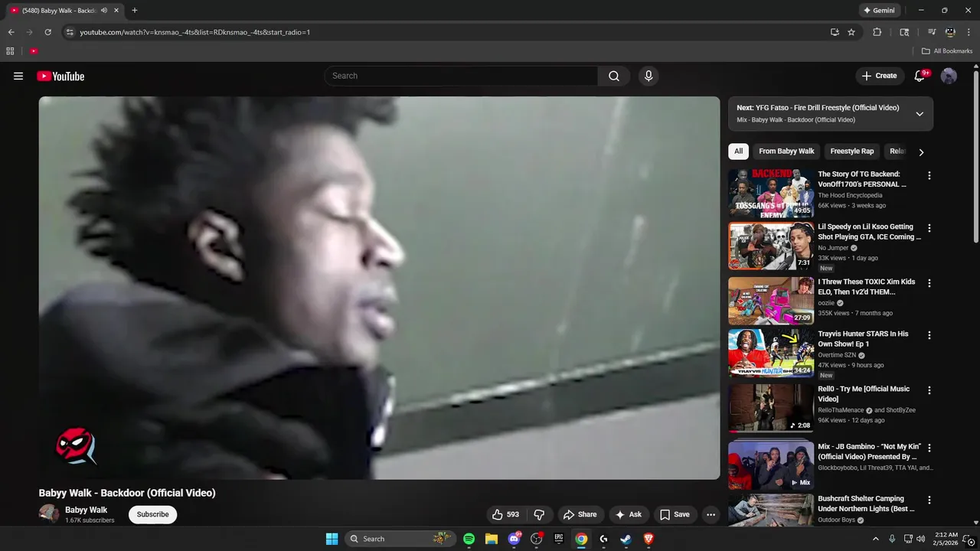This screenshot has width=980, height=551.
Task: Open menu for JB Gambino mix
Action: tap(929, 448)
